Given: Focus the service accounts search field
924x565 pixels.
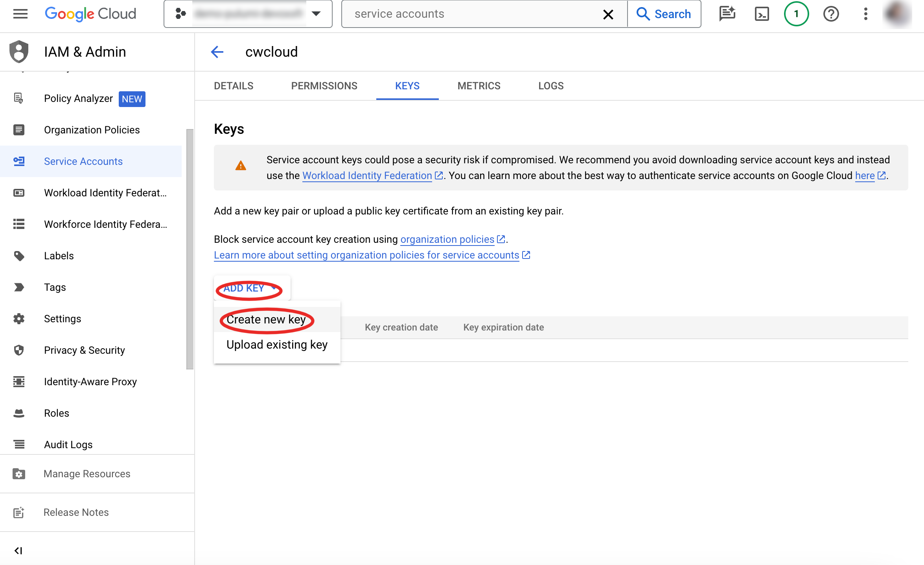Looking at the screenshot, I should (x=472, y=14).
